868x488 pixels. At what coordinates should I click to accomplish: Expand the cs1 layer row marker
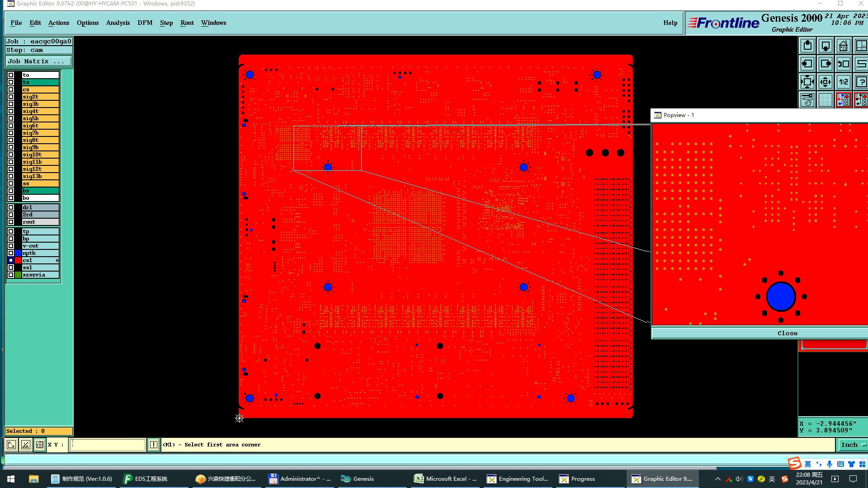click(57, 260)
